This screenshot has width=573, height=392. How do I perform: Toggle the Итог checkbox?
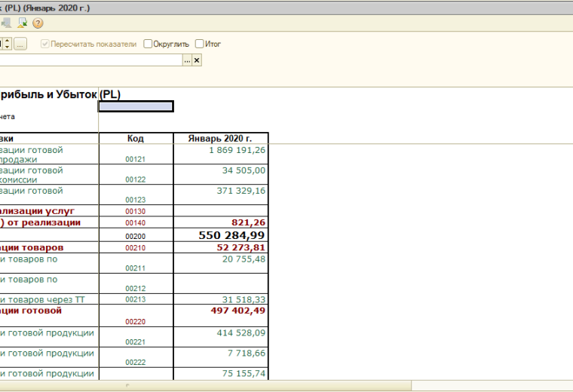pyautogui.click(x=200, y=44)
